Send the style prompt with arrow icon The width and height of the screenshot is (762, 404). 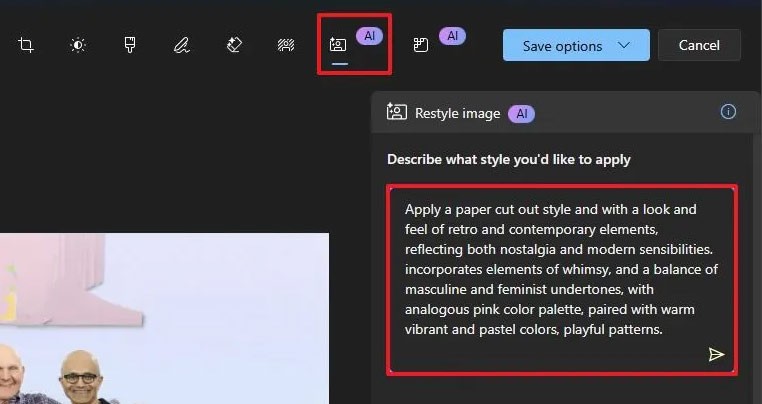716,354
